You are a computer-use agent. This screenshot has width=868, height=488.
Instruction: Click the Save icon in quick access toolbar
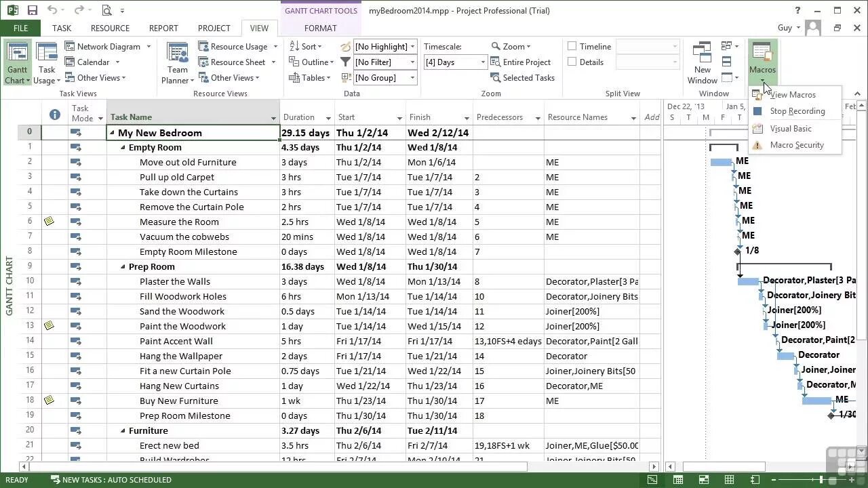32,10
